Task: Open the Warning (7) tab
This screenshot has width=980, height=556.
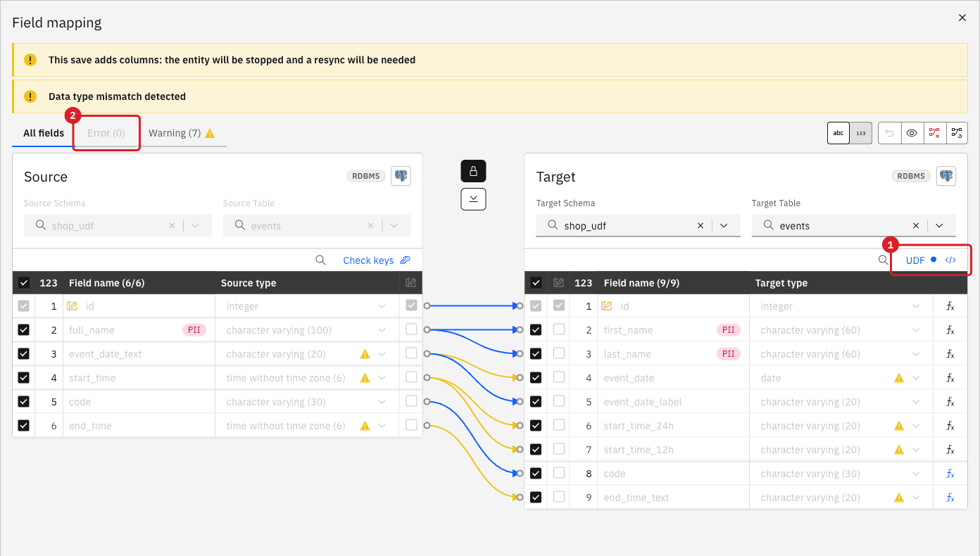Action: click(x=182, y=133)
